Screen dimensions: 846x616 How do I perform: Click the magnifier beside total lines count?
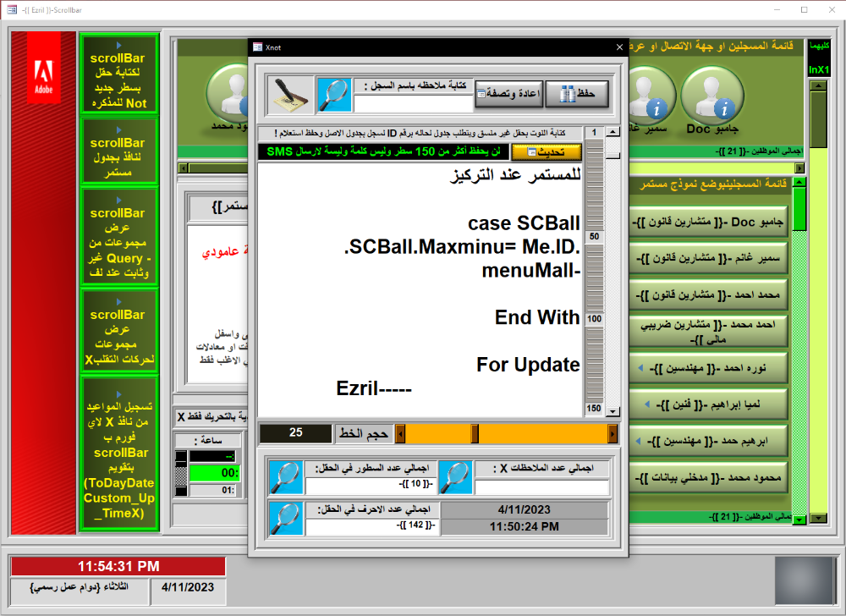pyautogui.click(x=286, y=478)
